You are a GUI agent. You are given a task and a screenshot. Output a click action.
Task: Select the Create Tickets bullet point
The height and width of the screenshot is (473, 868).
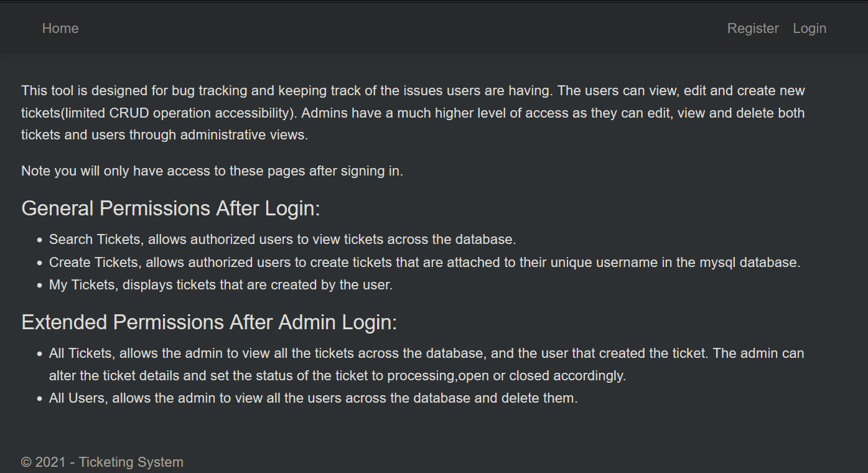click(x=424, y=262)
